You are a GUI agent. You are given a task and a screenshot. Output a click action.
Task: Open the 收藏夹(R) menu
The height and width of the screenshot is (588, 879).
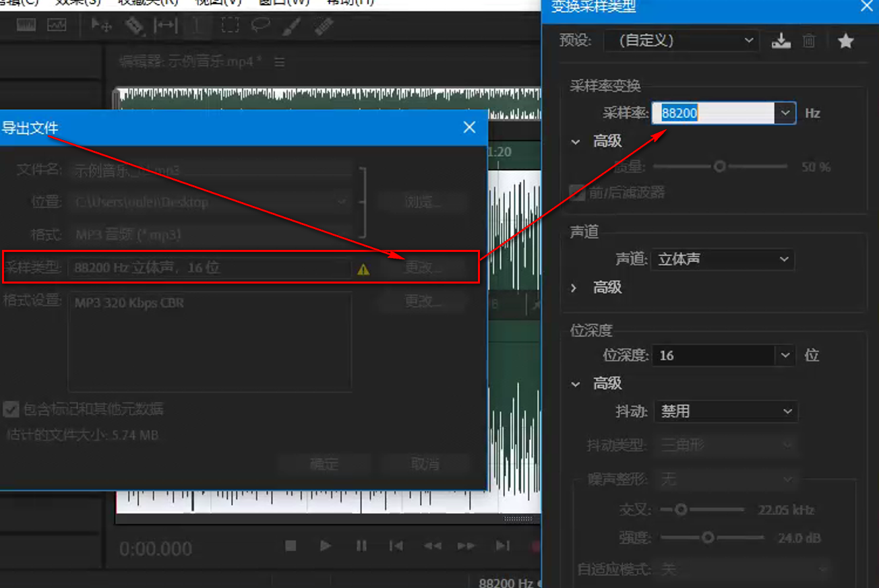tap(147, 3)
